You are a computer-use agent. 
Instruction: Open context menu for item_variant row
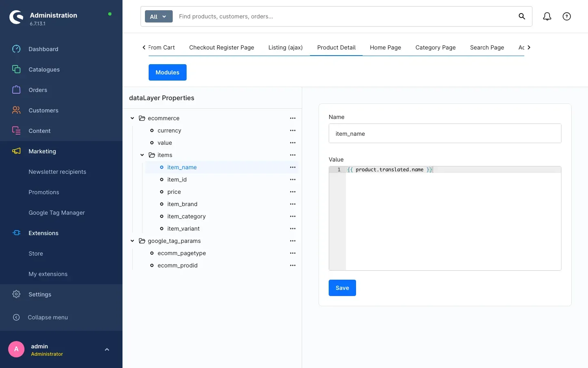[293, 229]
